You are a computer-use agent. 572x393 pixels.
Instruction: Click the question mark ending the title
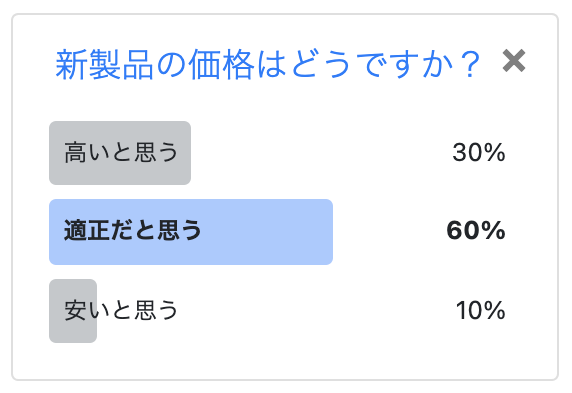(x=469, y=65)
